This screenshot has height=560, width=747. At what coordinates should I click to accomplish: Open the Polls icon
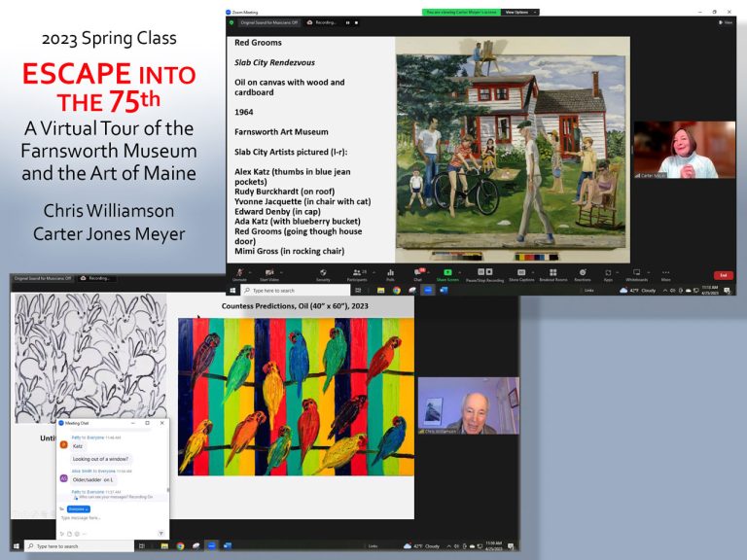coord(391,272)
